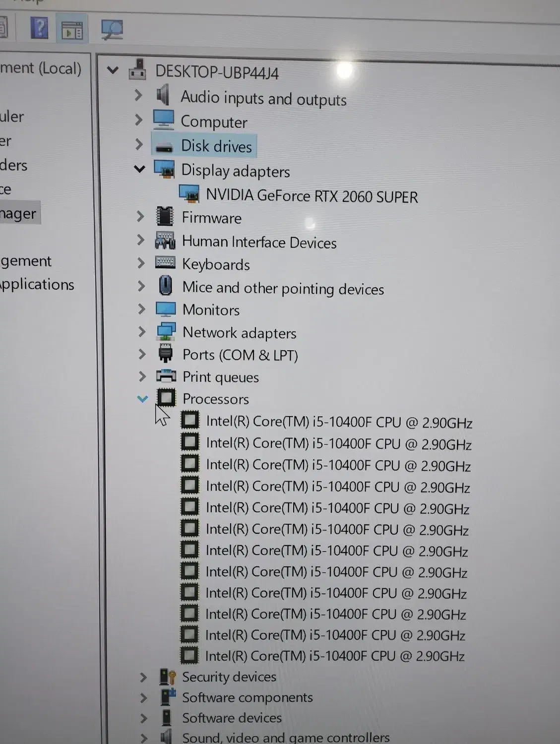Click the Print queues printer icon
560x744 pixels.
[166, 376]
